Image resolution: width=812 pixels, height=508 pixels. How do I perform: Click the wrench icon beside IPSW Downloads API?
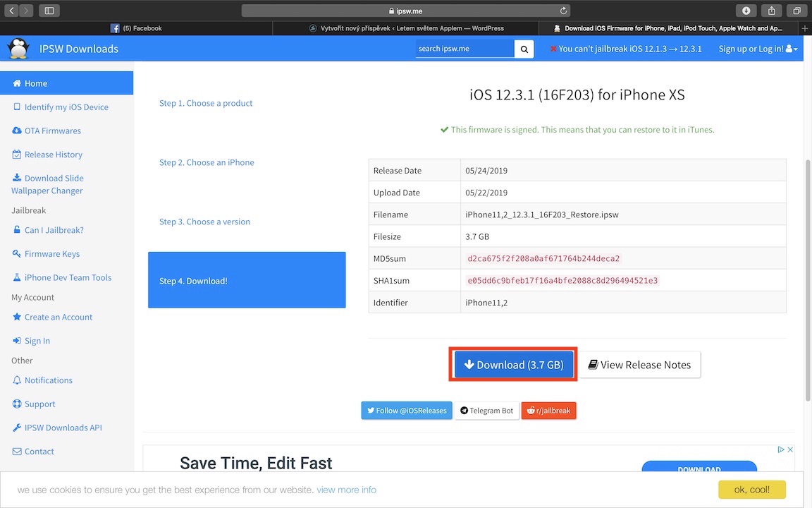(x=17, y=428)
